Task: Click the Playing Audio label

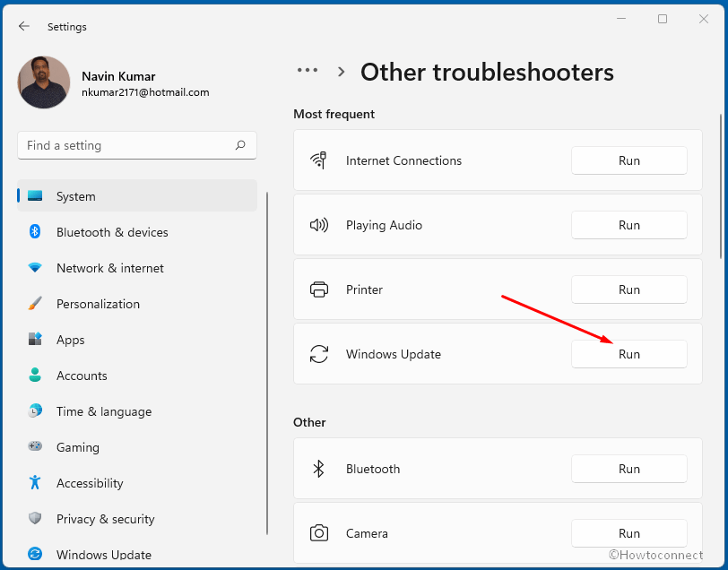Action: pyautogui.click(x=384, y=225)
